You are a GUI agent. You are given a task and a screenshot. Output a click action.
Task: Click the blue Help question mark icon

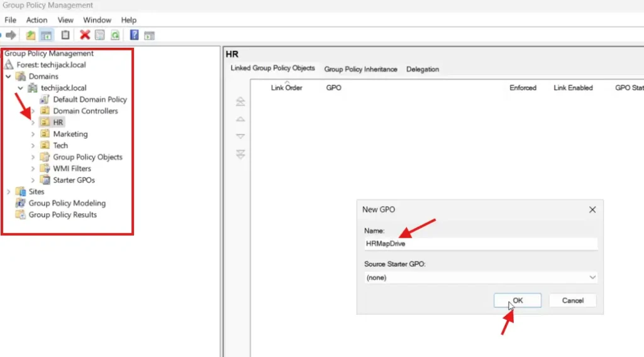point(134,35)
